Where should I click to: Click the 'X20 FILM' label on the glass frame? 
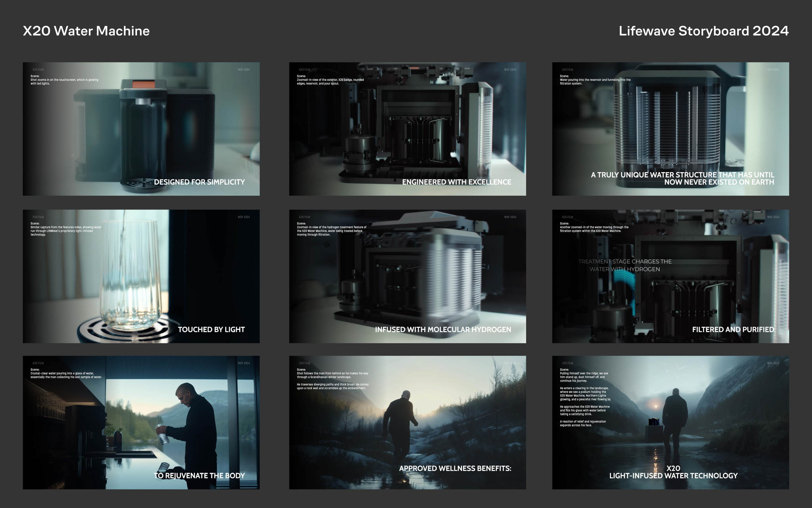tap(38, 217)
